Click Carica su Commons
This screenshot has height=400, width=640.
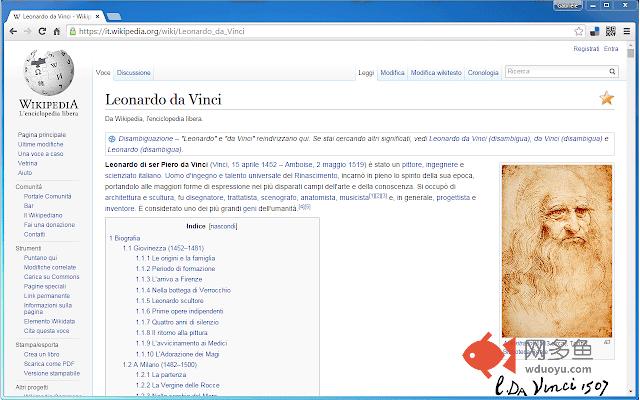coord(51,277)
